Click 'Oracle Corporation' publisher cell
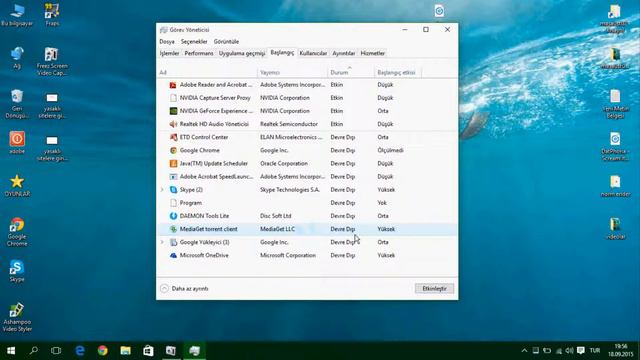640x360 pixels. 284,163
